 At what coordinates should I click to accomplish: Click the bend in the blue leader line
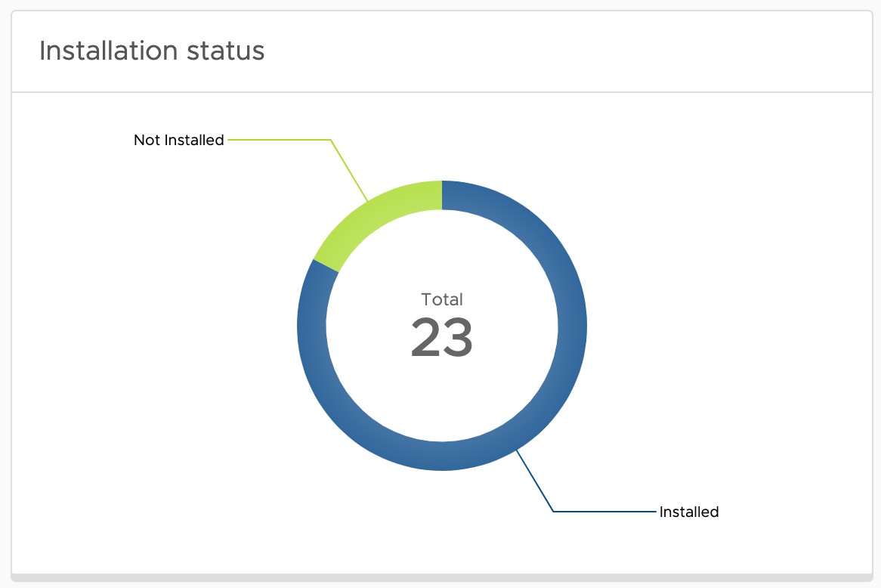tap(553, 512)
